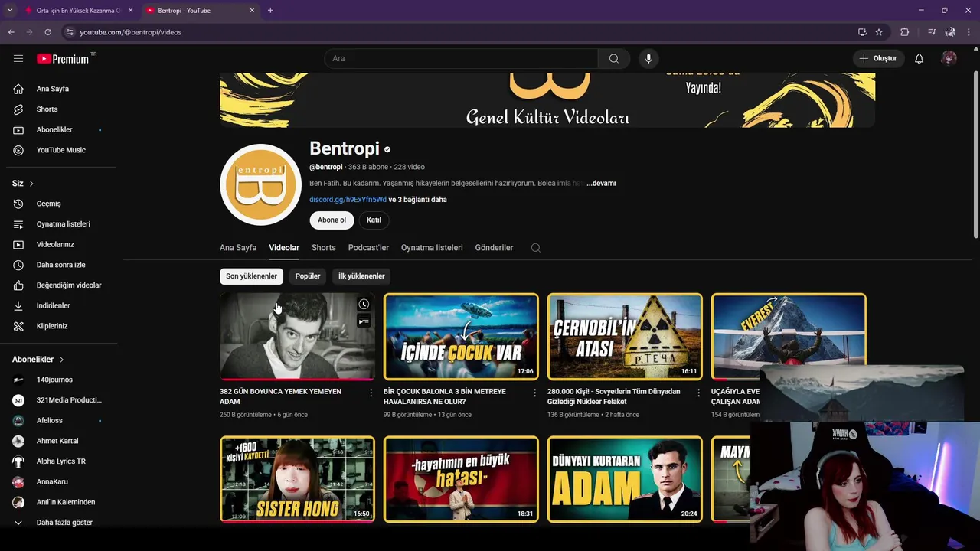
Task: Expand the Abonelikler section header
Action: [x=38, y=360]
